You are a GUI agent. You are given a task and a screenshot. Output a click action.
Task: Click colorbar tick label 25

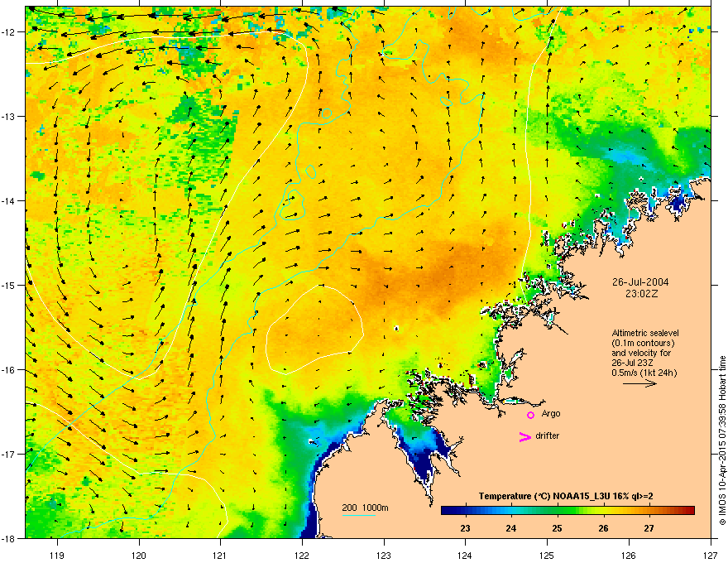[x=557, y=528]
